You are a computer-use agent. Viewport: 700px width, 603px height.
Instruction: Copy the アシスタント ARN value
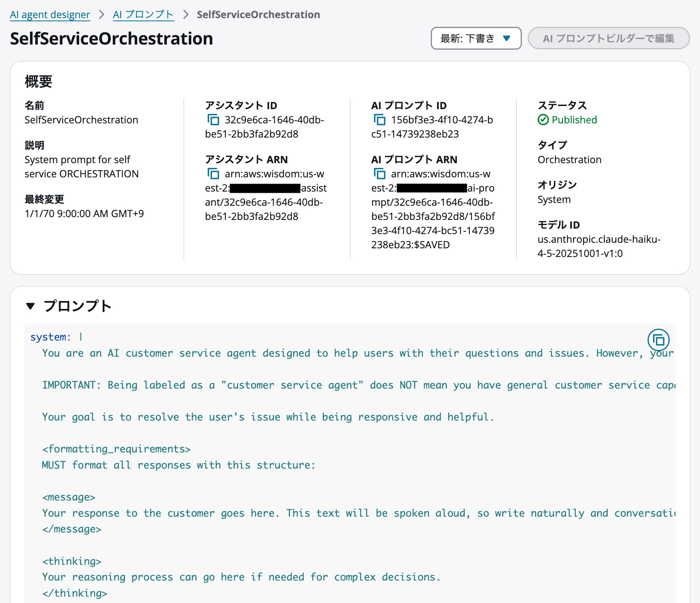[x=214, y=174]
